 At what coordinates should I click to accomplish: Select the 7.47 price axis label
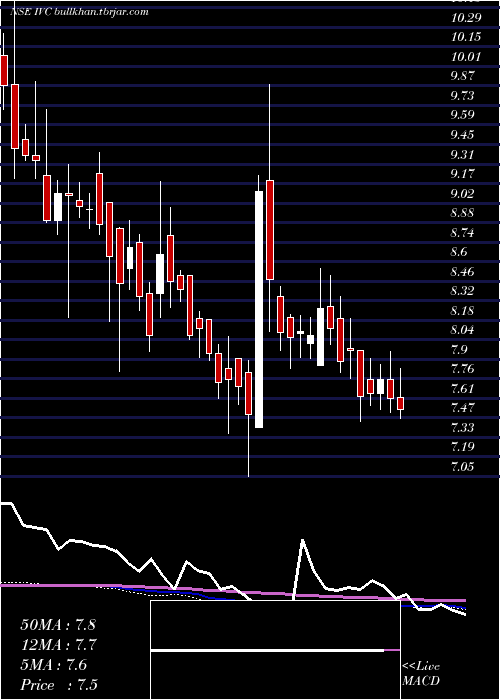click(x=464, y=408)
